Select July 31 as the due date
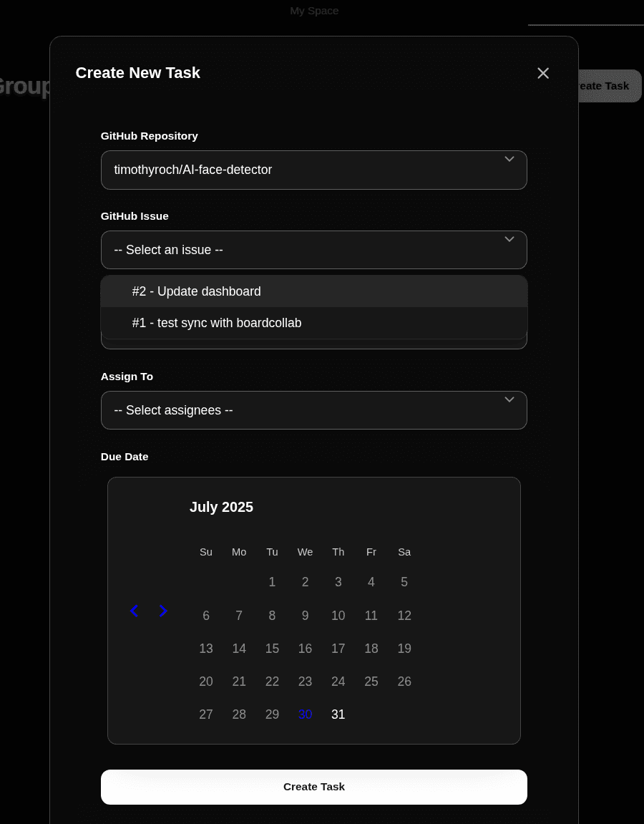This screenshot has width=644, height=824. 338,714
